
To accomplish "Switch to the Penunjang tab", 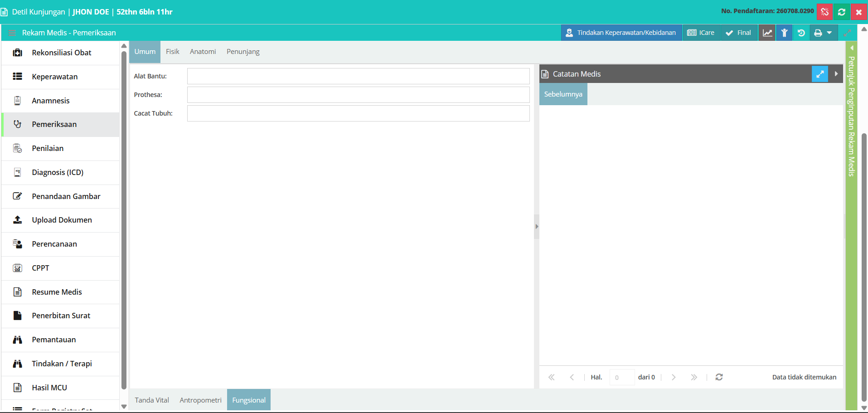I will (243, 52).
